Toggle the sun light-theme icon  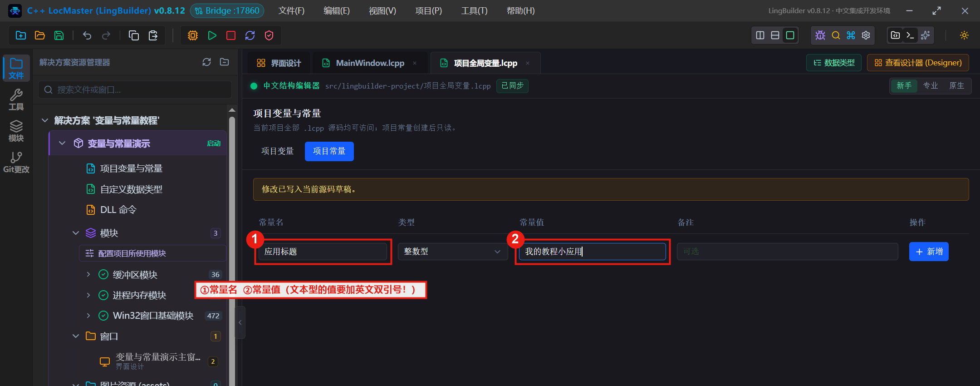pos(965,35)
